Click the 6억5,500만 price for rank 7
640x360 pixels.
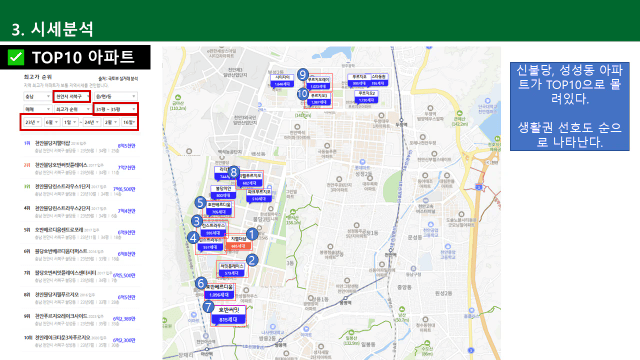tap(124, 276)
